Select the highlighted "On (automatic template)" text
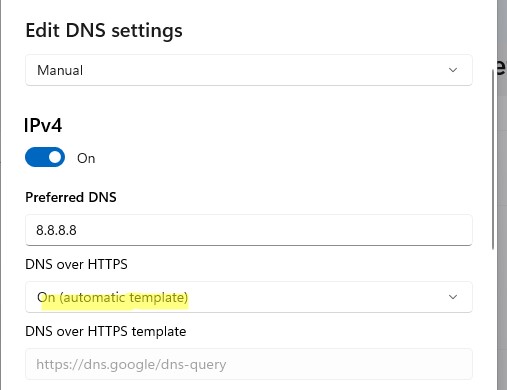507x390 pixels. click(x=113, y=297)
